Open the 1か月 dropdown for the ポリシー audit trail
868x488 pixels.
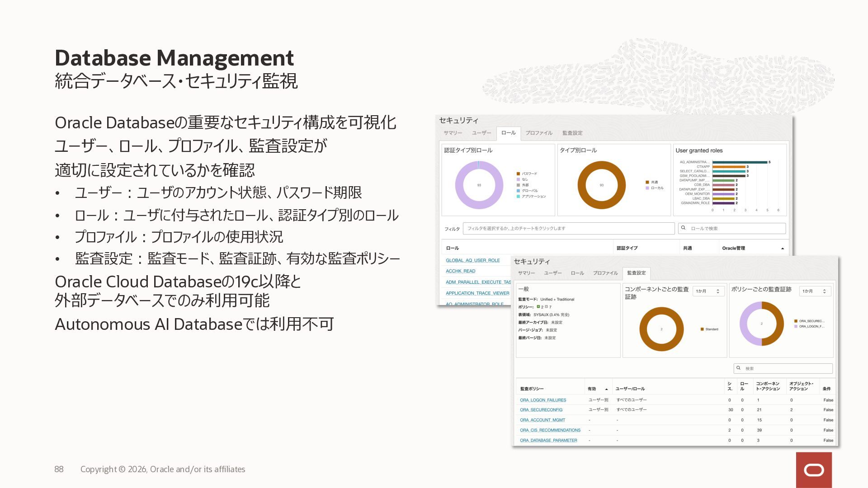tap(815, 291)
